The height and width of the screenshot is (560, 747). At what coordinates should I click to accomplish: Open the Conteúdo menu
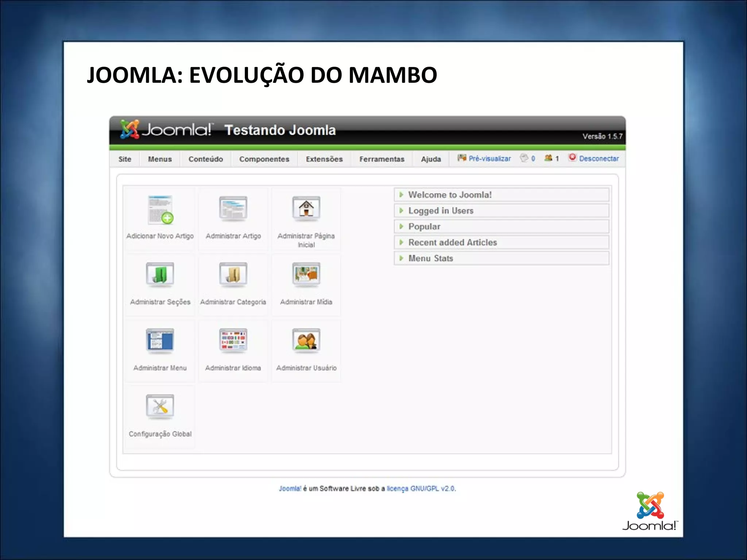click(x=206, y=159)
